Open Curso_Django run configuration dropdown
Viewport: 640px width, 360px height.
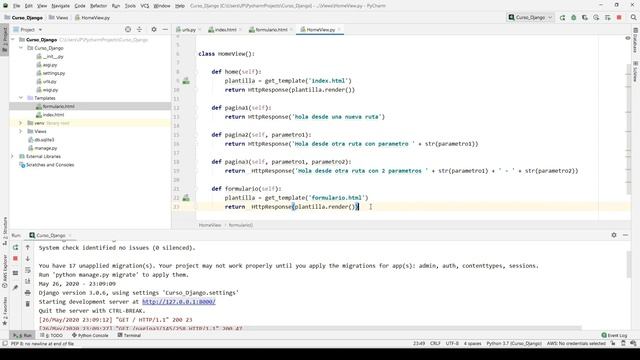click(530, 18)
